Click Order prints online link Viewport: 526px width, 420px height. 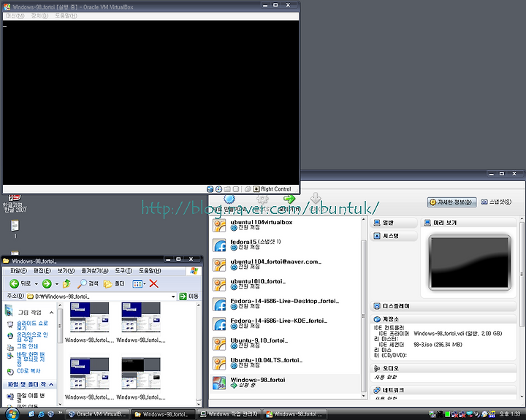point(32,337)
